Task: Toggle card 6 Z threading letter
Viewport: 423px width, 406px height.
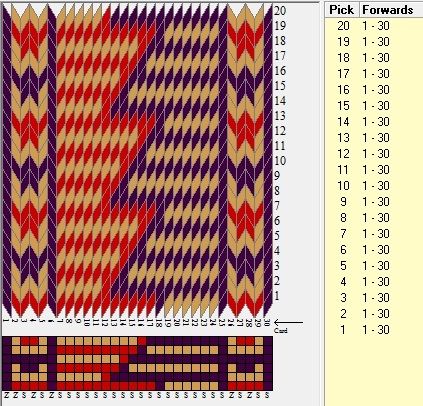Action: click(51, 395)
